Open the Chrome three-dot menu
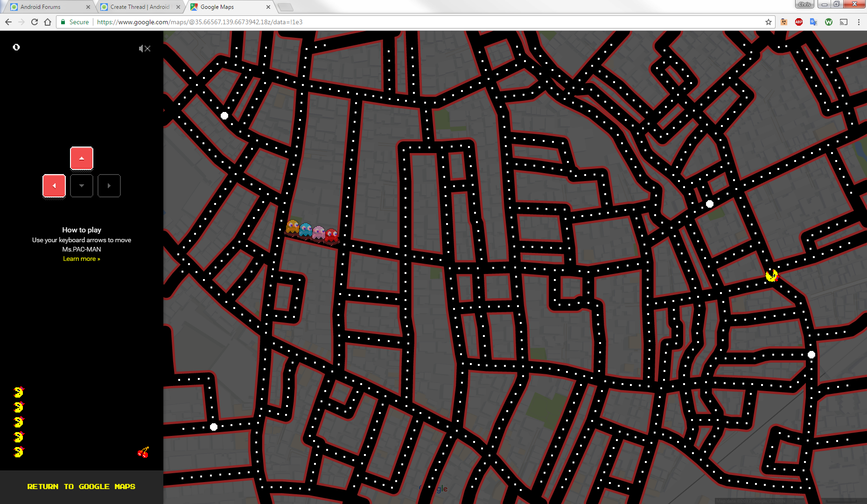This screenshot has width=867, height=504. 859,22
